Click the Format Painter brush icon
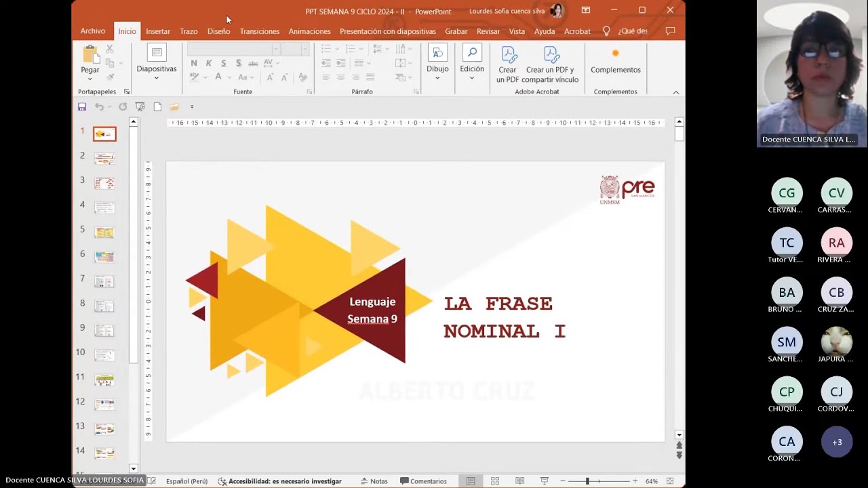Screen dimensions: 868x488 tap(110, 77)
